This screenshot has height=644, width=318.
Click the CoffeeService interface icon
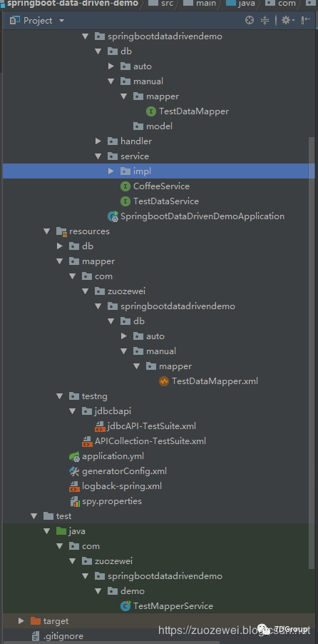click(125, 186)
